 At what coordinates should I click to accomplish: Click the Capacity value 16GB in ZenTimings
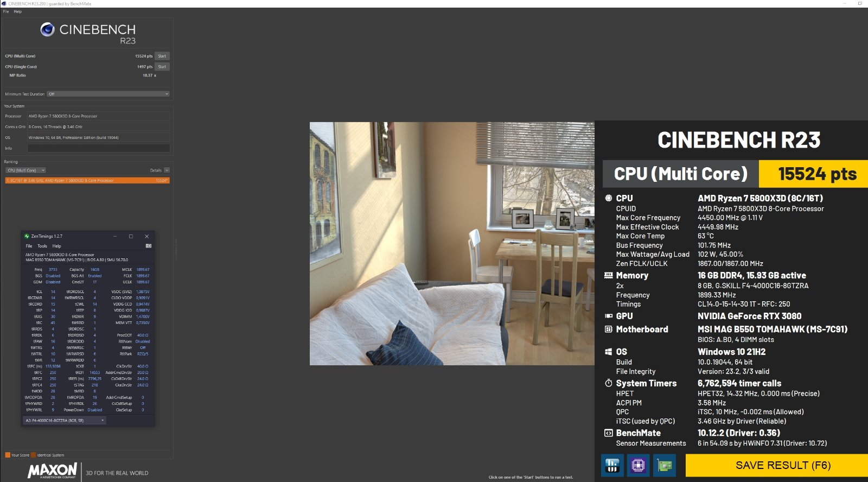tap(95, 269)
